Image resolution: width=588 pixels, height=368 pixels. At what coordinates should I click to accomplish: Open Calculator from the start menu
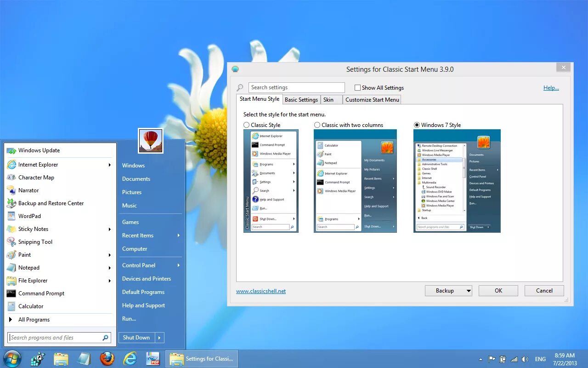31,306
